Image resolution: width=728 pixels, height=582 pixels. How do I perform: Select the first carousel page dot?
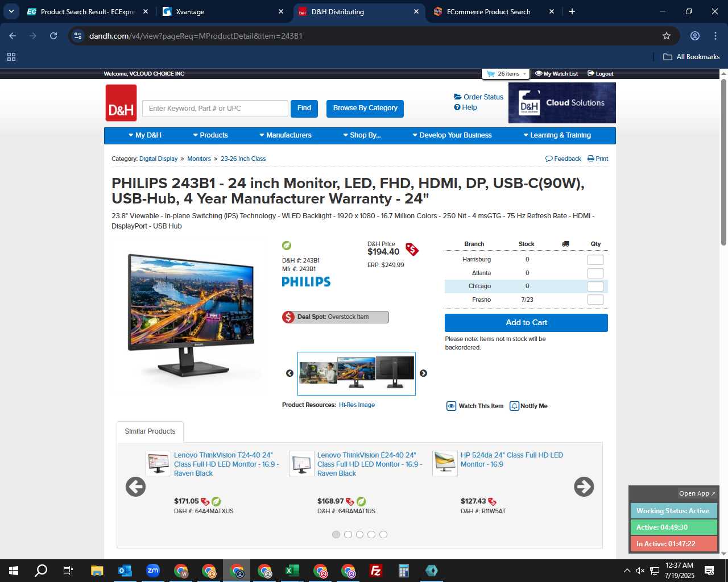click(336, 534)
